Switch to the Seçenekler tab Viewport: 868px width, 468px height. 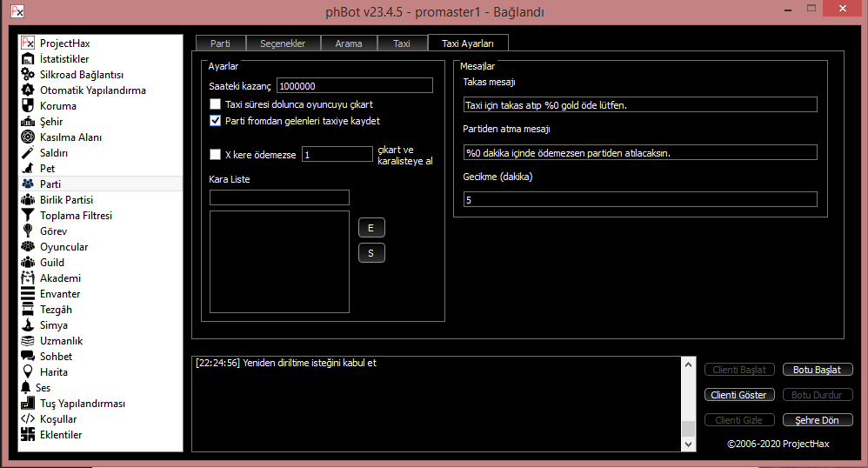click(x=284, y=43)
